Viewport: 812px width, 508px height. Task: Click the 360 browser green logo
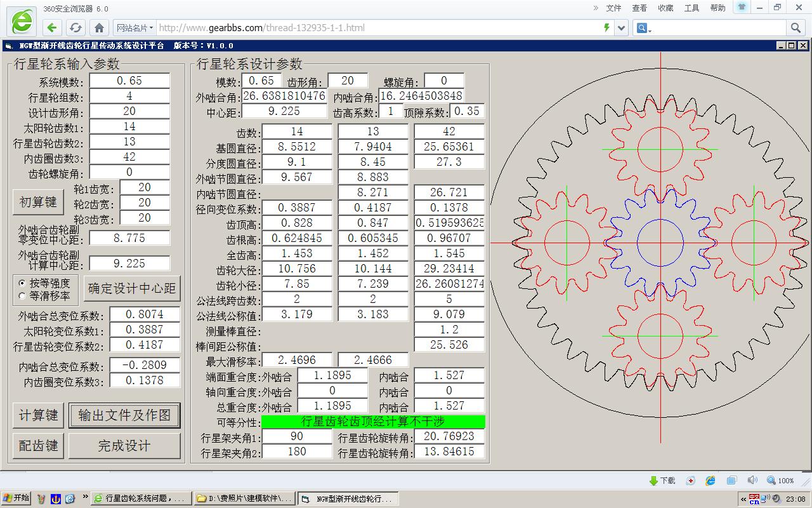point(21,22)
